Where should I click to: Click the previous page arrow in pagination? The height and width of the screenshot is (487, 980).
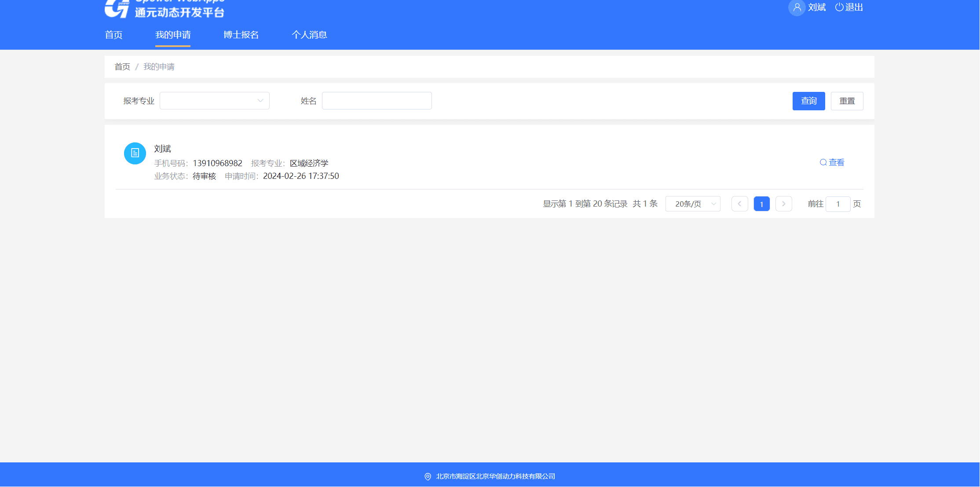point(739,204)
